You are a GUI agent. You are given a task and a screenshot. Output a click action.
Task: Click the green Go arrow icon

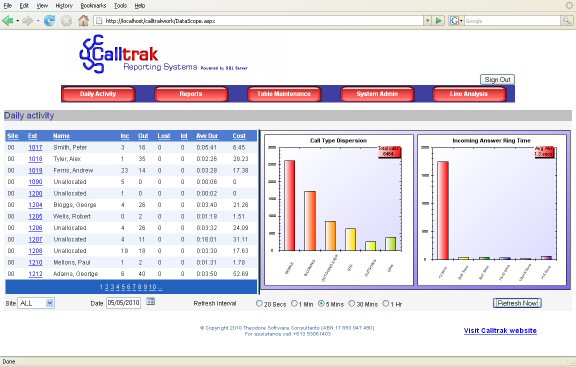[439, 21]
